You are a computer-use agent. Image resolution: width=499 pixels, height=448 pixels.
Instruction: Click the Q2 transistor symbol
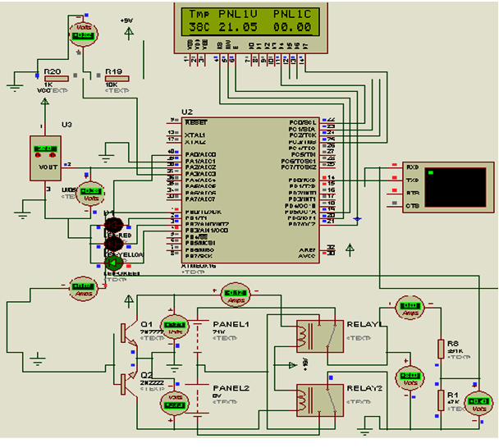tap(126, 382)
